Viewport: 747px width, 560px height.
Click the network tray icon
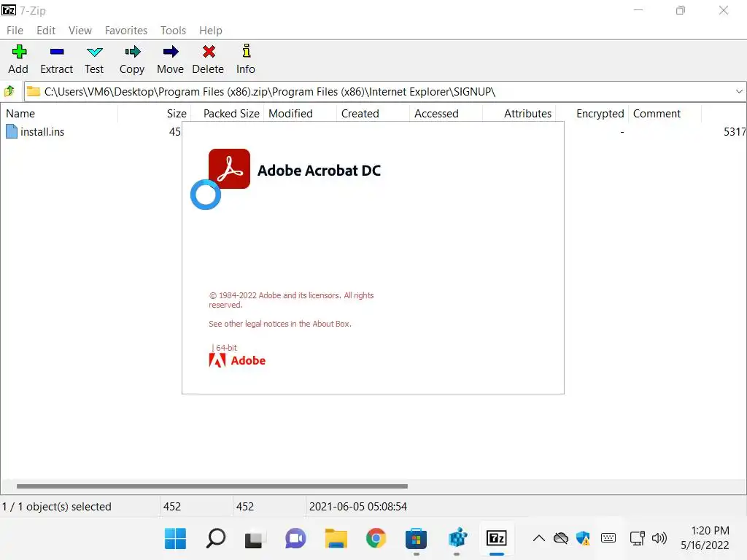pyautogui.click(x=638, y=539)
